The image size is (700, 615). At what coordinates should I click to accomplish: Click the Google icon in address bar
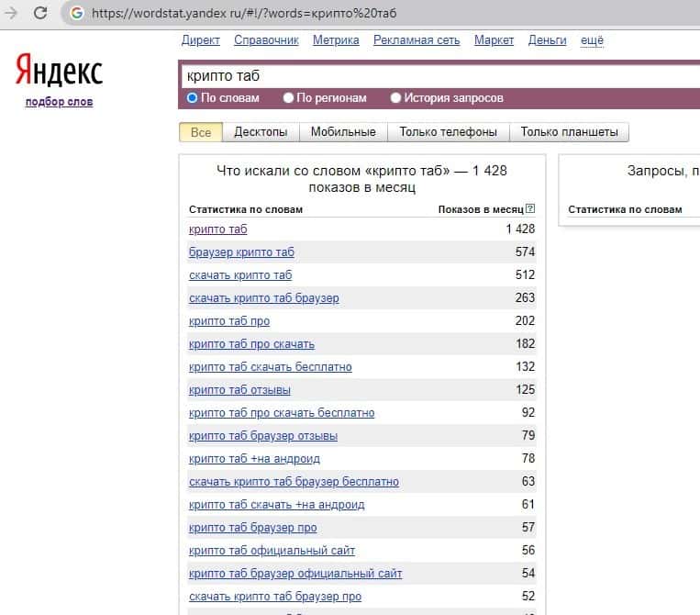tap(76, 14)
